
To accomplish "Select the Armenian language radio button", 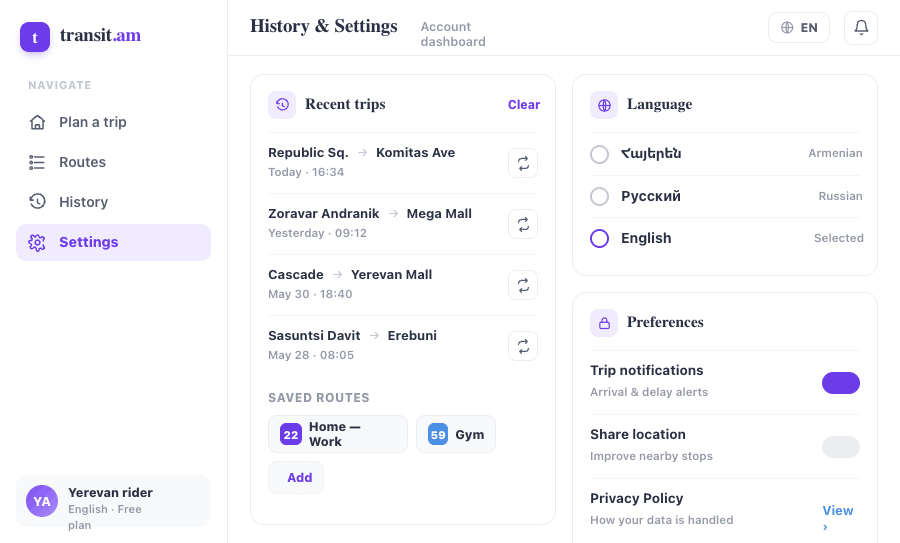I will coord(599,154).
